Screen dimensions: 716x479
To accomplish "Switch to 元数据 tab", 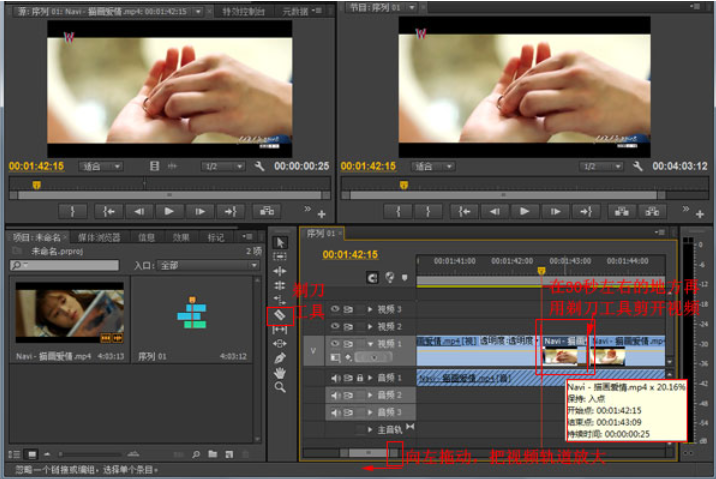I will (x=295, y=11).
